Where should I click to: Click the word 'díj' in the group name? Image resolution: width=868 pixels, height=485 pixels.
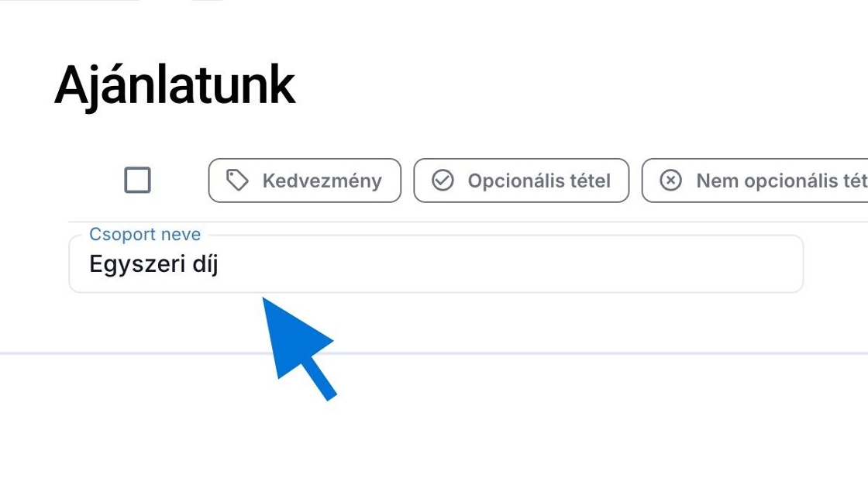click(x=203, y=265)
